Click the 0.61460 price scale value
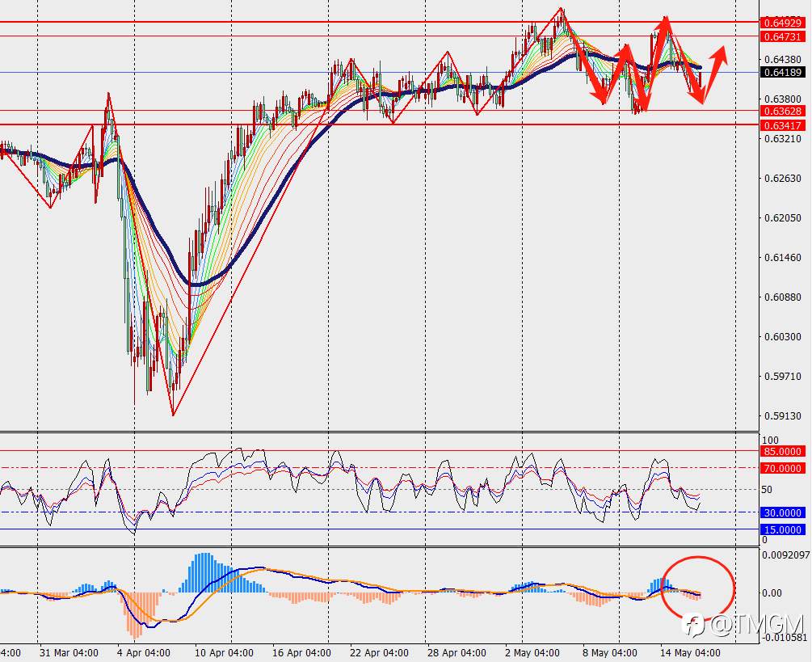812x662 pixels. [x=782, y=257]
